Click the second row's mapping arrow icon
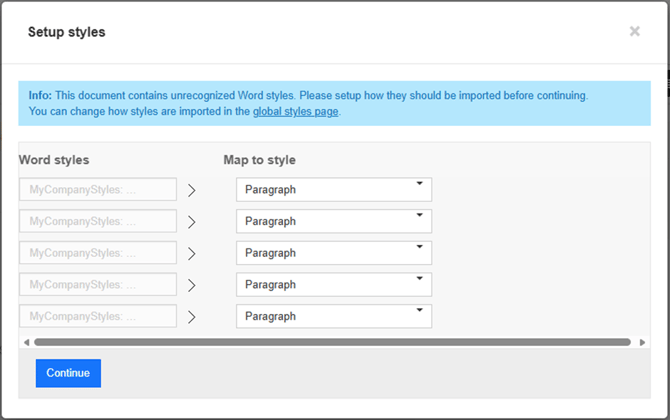The height and width of the screenshot is (420, 670). coord(192,222)
